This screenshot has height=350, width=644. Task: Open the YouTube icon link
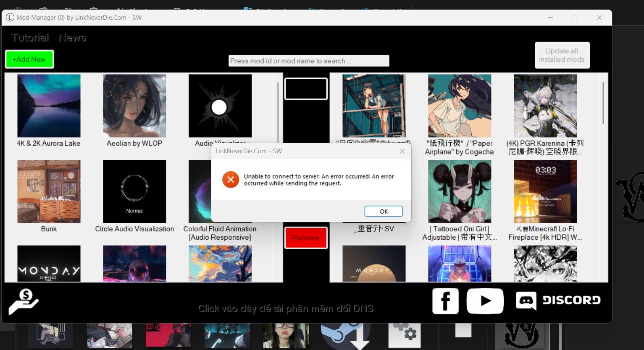(x=485, y=301)
